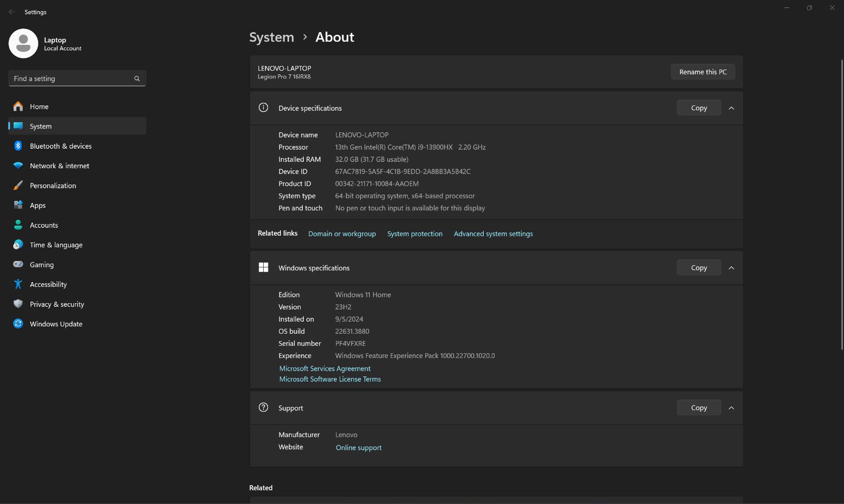Screen dimensions: 844x504
Task: Copy the Windows specifications details
Action: pyautogui.click(x=698, y=268)
